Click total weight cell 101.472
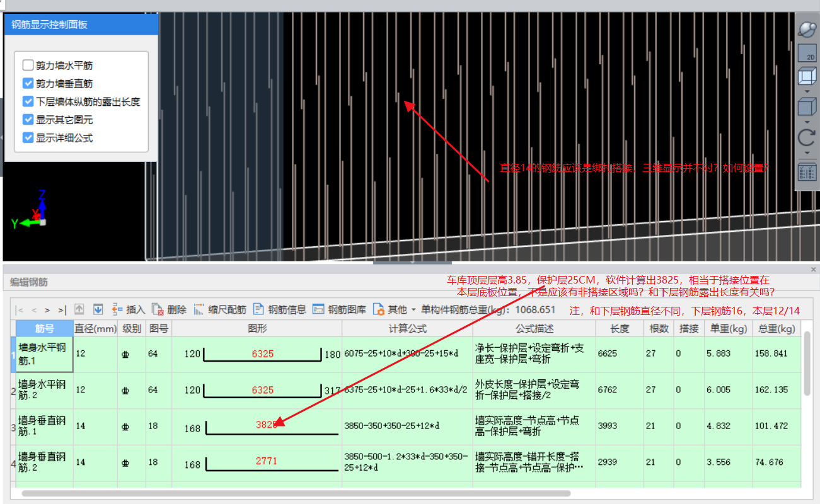820x504 pixels. click(x=777, y=426)
